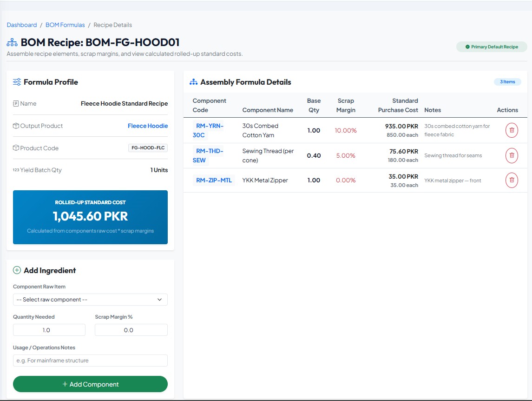The image size is (532, 401).
Task: Click the 5.00% scrap margin value
Action: pos(345,156)
